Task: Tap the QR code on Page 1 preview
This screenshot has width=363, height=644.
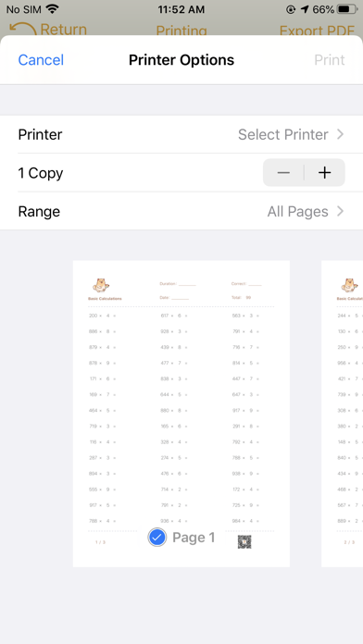Action: coord(244,542)
